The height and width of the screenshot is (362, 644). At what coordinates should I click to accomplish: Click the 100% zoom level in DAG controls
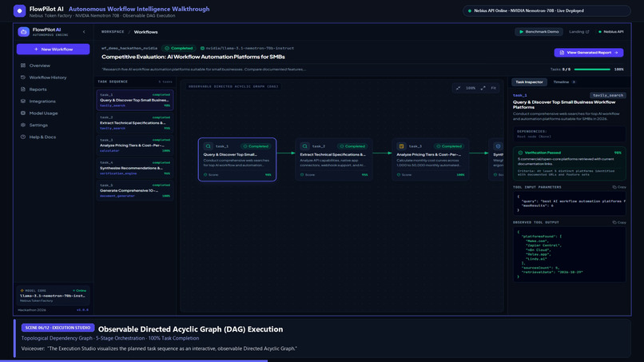pos(471,88)
